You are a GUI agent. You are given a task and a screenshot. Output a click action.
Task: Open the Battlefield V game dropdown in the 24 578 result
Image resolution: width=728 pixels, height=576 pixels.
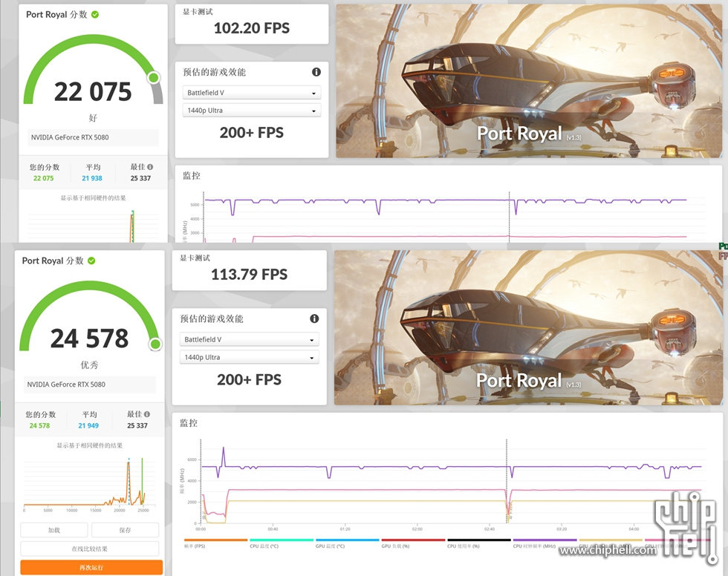[249, 339]
